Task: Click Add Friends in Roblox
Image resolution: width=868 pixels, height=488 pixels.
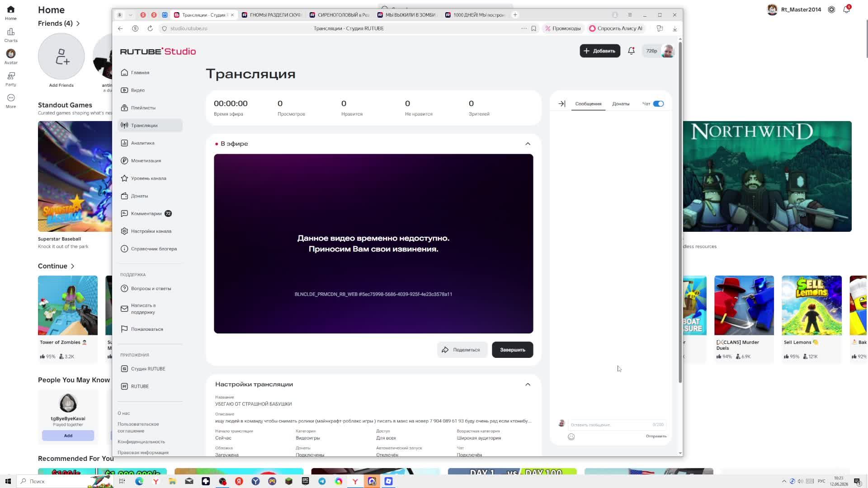Action: (61, 56)
